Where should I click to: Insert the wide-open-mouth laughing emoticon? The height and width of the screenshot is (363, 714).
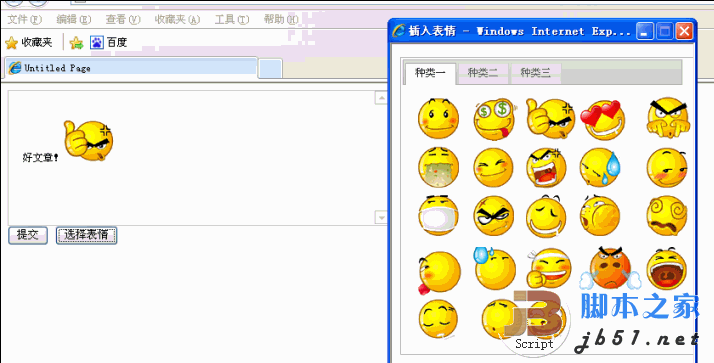(667, 269)
